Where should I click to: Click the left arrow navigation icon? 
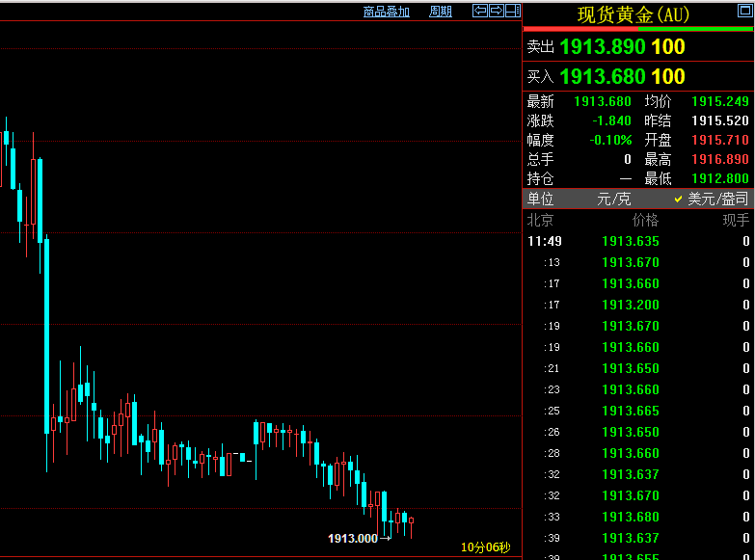pos(479,11)
